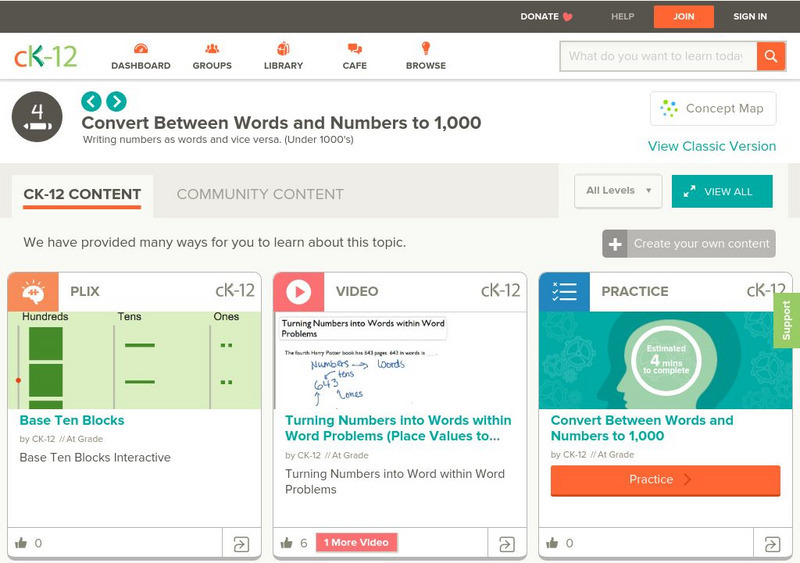This screenshot has width=800, height=563.
Task: Expand the All Levels dropdown
Action: [618, 191]
